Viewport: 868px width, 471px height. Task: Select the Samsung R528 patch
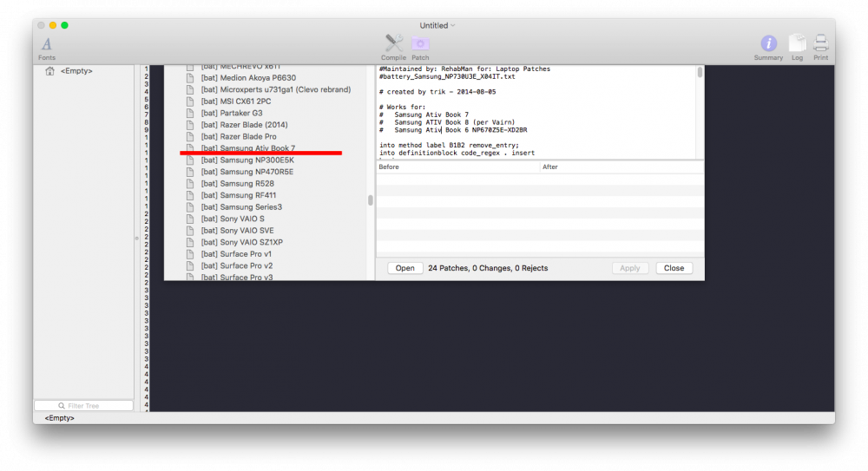[238, 184]
